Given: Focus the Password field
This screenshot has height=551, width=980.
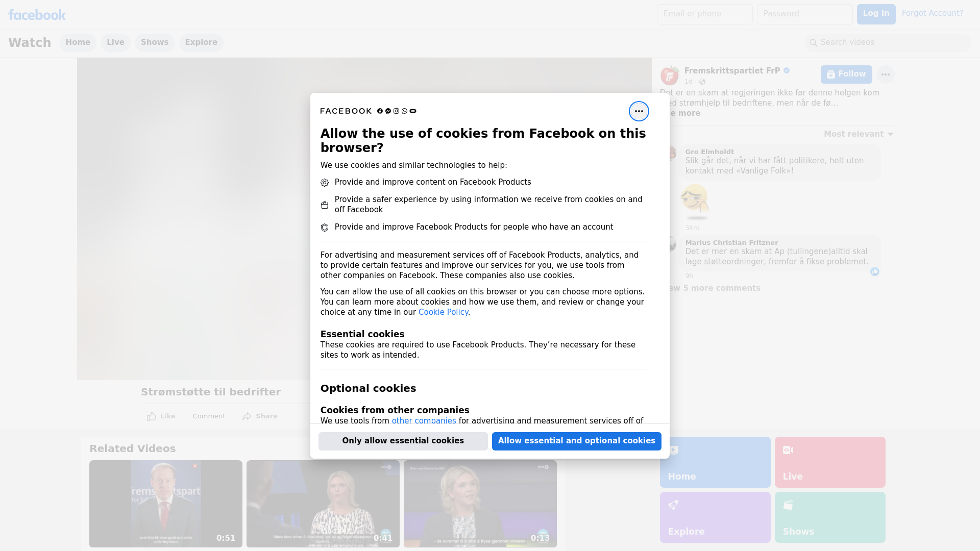Looking at the screenshot, I should tap(805, 14).
